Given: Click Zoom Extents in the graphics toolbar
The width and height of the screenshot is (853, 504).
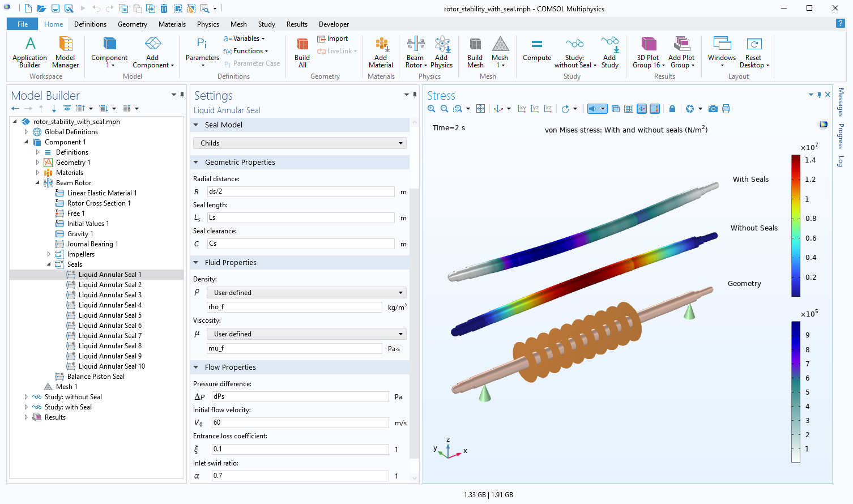Looking at the screenshot, I should pos(480,109).
